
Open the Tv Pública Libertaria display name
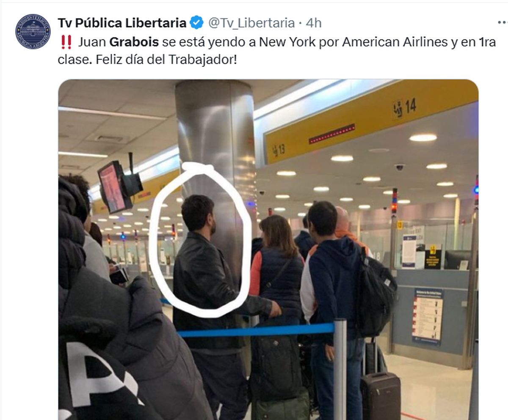click(122, 23)
